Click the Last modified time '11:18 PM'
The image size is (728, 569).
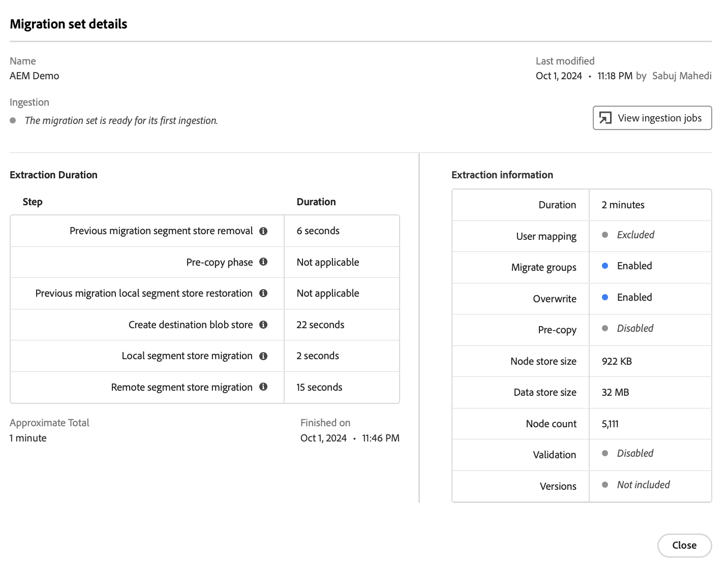(615, 76)
